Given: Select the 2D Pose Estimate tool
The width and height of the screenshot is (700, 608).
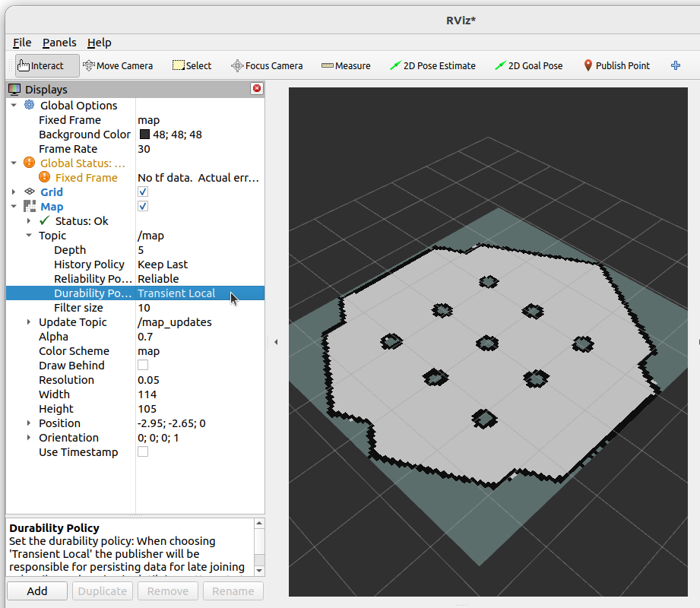Looking at the screenshot, I should [432, 65].
